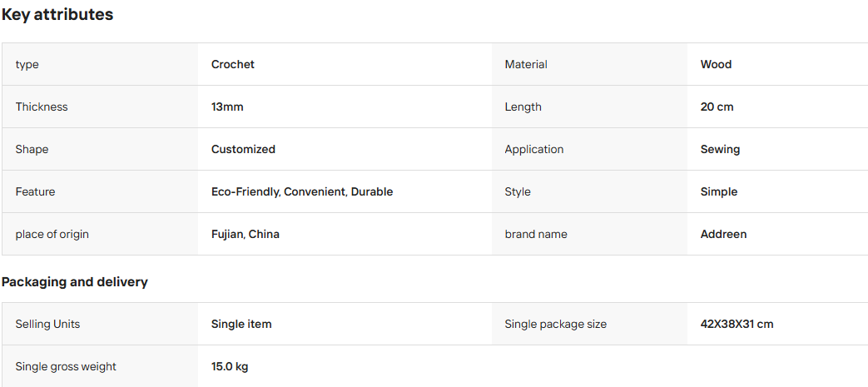The width and height of the screenshot is (868, 387).
Task: Select the 15.0 kg gross weight value
Action: coord(229,366)
